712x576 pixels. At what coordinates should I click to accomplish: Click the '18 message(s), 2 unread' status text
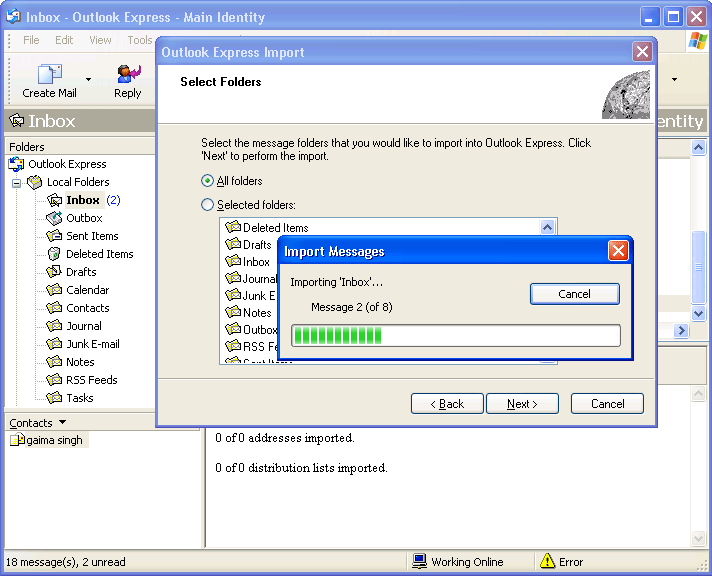tap(66, 562)
